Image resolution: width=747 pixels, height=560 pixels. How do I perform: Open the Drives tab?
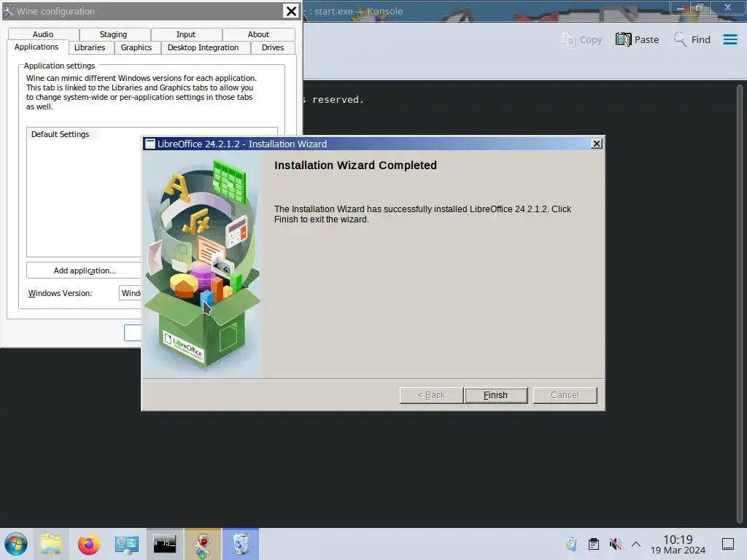(x=273, y=47)
